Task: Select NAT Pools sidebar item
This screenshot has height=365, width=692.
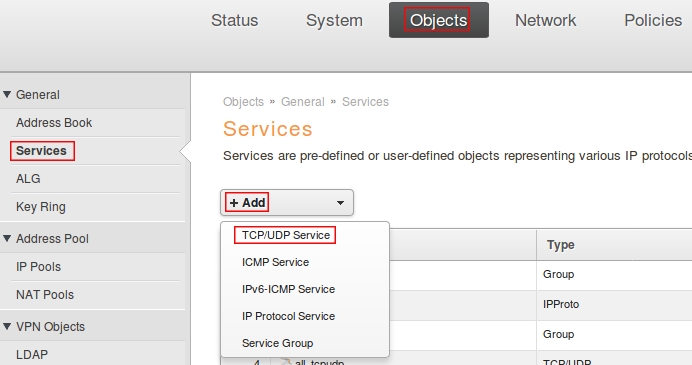Action: pos(45,295)
